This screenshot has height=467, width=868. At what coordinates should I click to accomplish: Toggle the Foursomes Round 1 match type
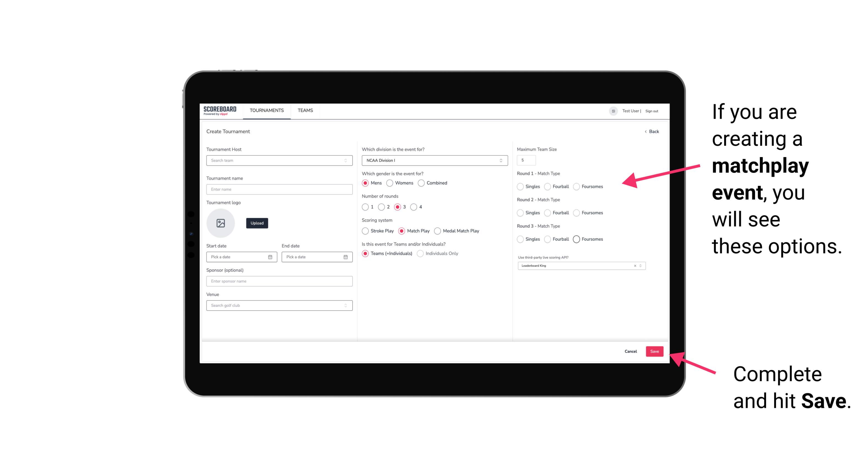coord(576,186)
